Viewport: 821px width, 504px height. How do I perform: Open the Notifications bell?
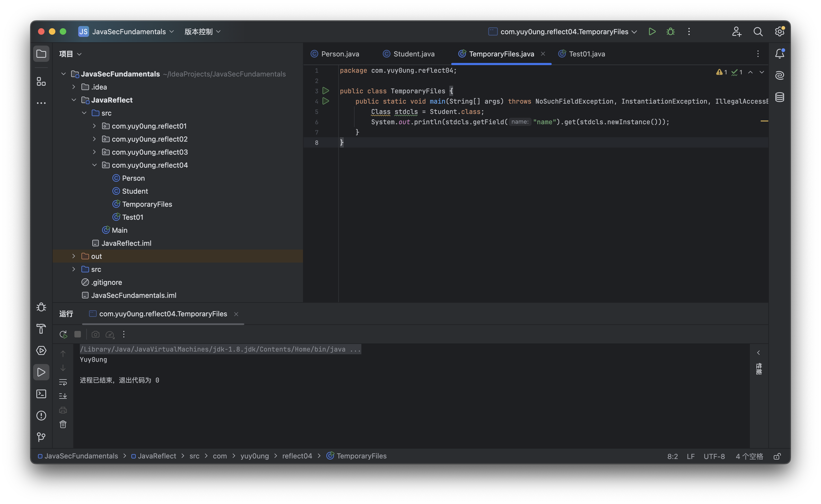tap(779, 54)
